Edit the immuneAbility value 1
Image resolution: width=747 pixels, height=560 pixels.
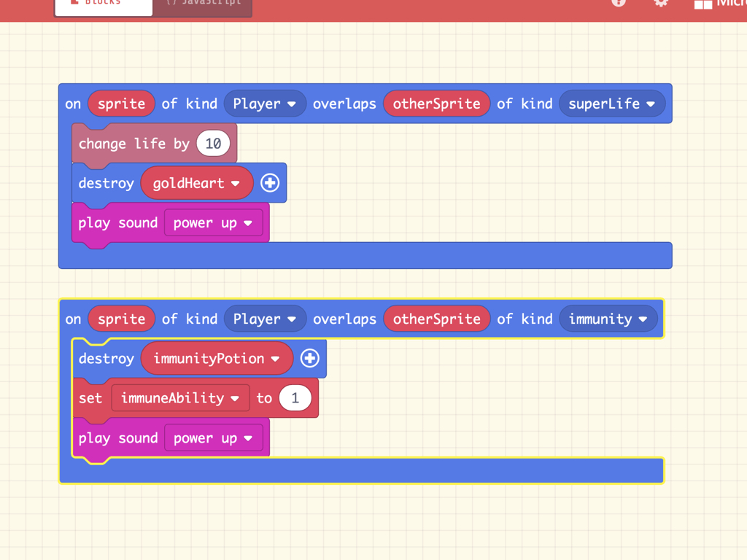(295, 397)
